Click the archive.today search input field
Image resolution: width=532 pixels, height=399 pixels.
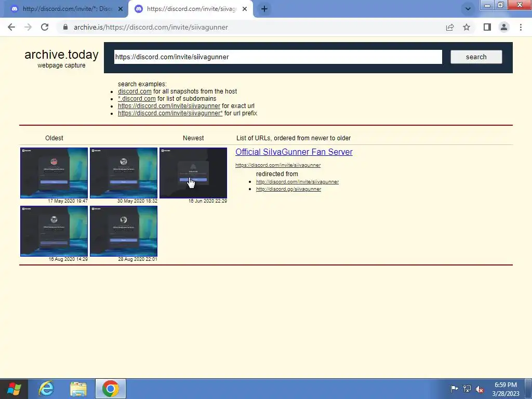click(x=278, y=57)
